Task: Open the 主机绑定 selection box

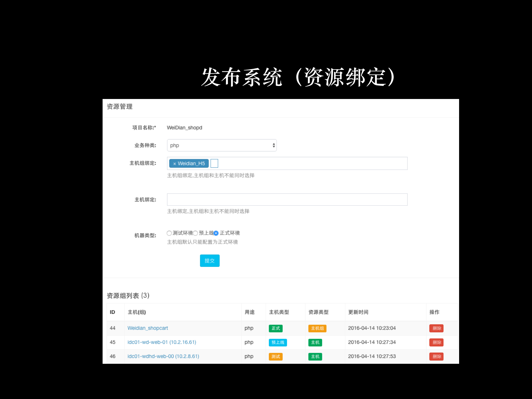Action: (287, 199)
